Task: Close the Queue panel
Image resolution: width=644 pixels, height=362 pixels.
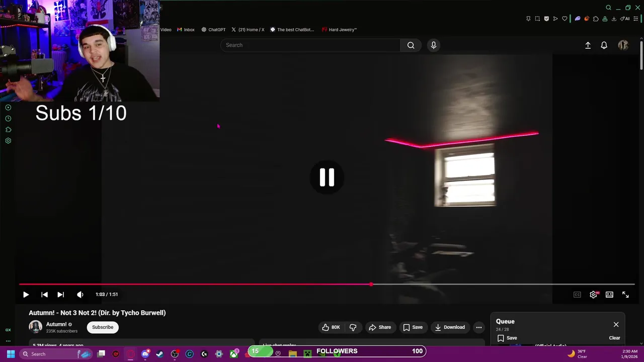Action: (x=616, y=324)
